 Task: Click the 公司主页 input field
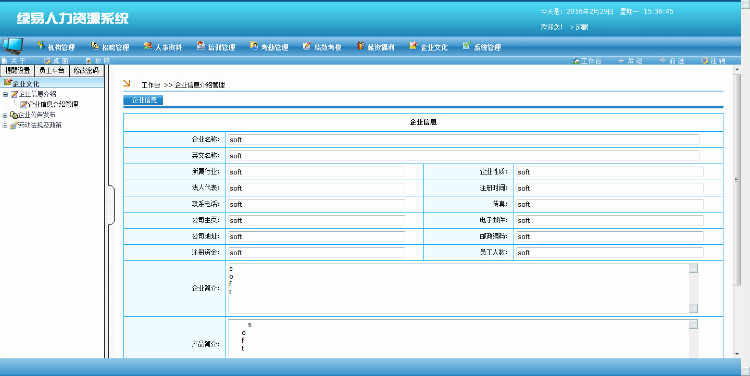point(316,221)
